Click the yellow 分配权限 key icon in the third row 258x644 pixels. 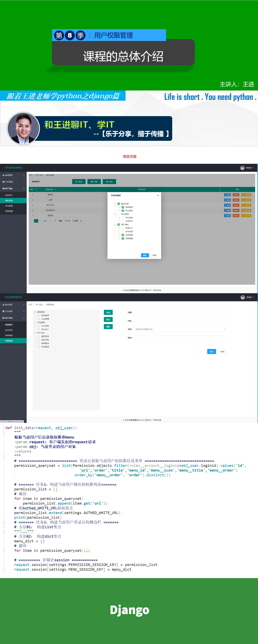pyautogui.click(x=246, y=205)
